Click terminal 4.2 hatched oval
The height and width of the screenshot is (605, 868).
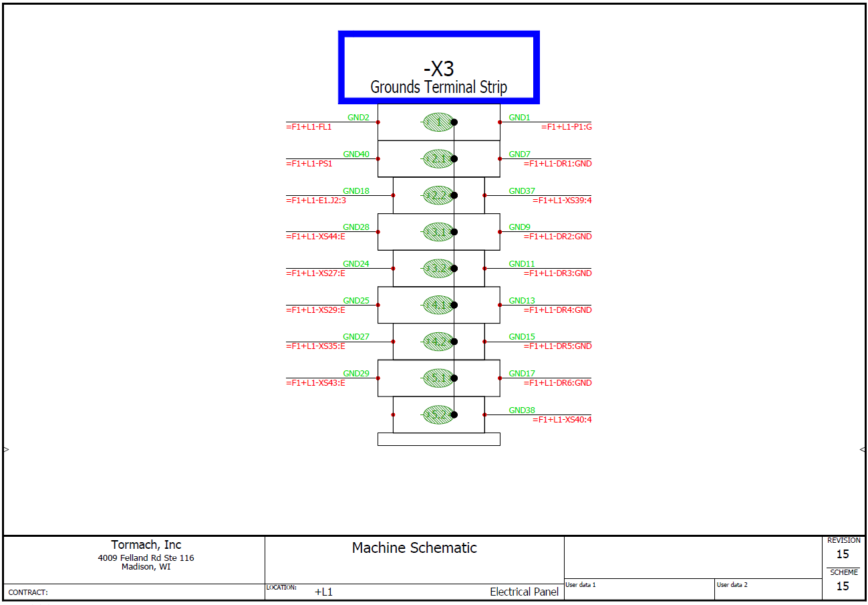438,342
